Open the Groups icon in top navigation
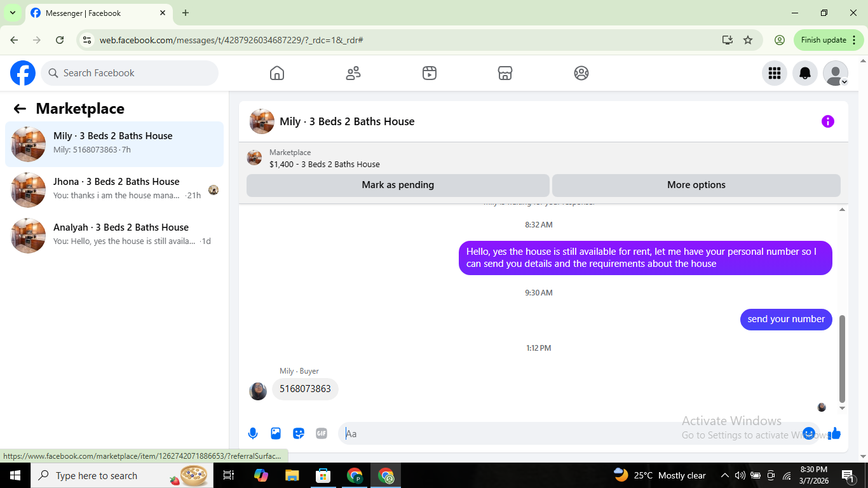The width and height of the screenshot is (868, 488). click(581, 73)
